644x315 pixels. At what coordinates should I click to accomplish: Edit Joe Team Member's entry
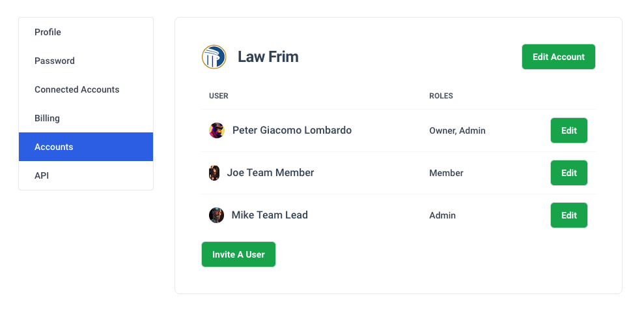tap(569, 173)
